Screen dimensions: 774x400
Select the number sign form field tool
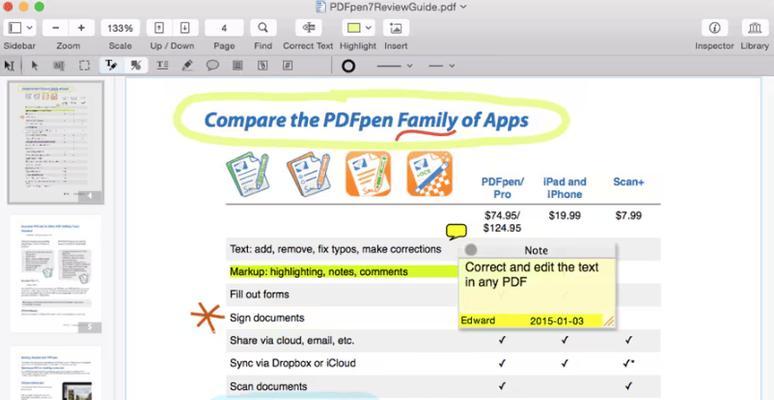tap(287, 65)
